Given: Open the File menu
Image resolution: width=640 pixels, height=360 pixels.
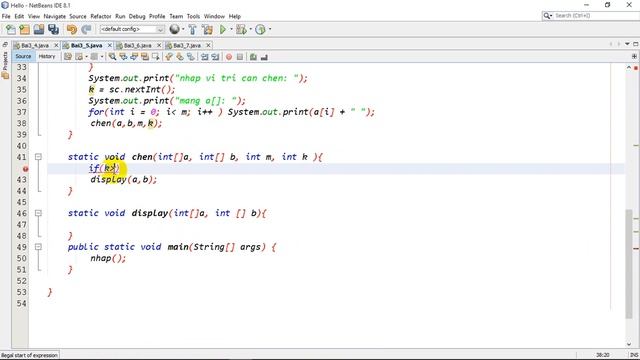Looking at the screenshot, I should 6,16.
